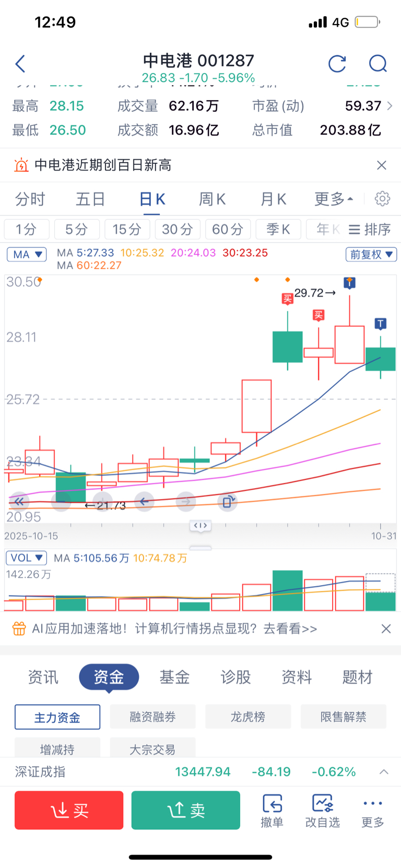The width and height of the screenshot is (401, 868).
Task: Tap the 成交量 62.16万 value
Action: point(194,106)
